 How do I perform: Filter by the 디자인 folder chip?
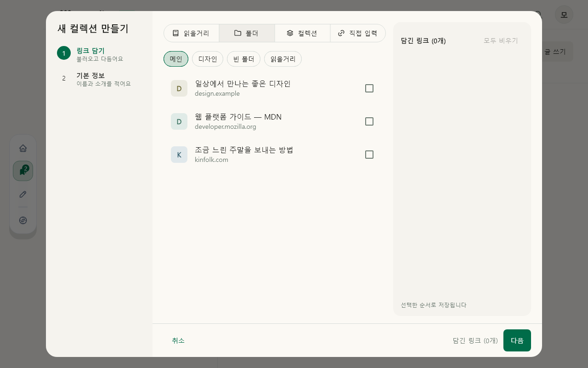(x=208, y=59)
